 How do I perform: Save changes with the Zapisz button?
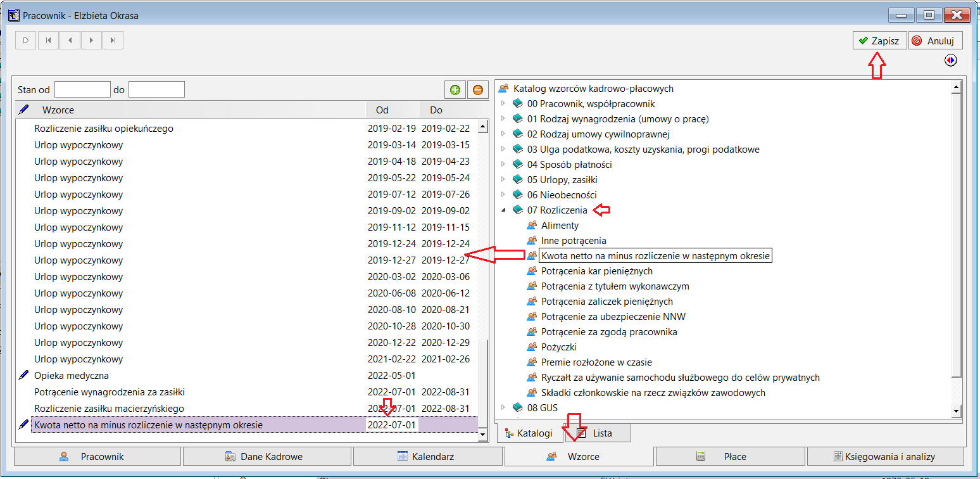879,41
